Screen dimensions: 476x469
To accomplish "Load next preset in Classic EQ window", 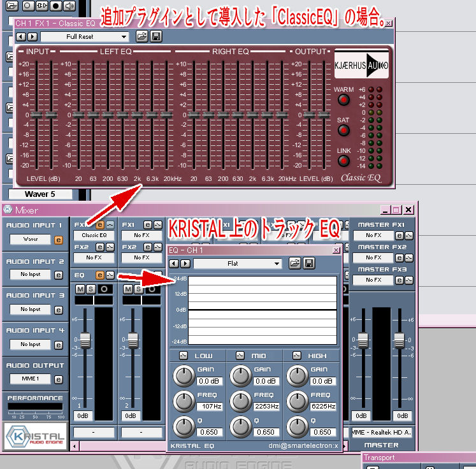I will point(32,37).
